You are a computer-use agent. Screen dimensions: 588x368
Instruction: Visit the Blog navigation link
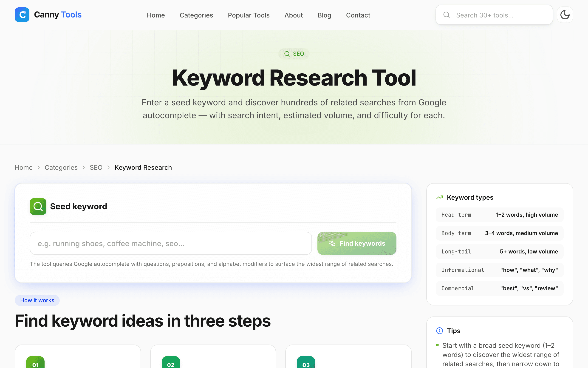pyautogui.click(x=324, y=15)
